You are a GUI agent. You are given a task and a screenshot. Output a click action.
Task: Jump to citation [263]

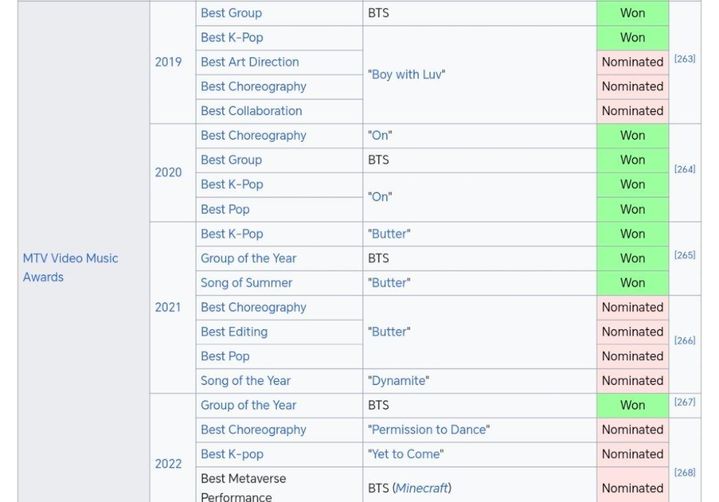(685, 59)
